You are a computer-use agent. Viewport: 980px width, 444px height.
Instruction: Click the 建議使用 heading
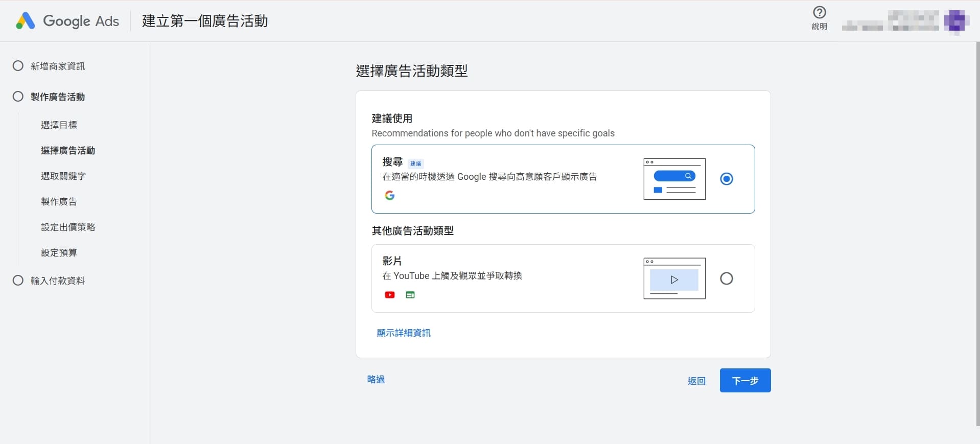(392, 118)
